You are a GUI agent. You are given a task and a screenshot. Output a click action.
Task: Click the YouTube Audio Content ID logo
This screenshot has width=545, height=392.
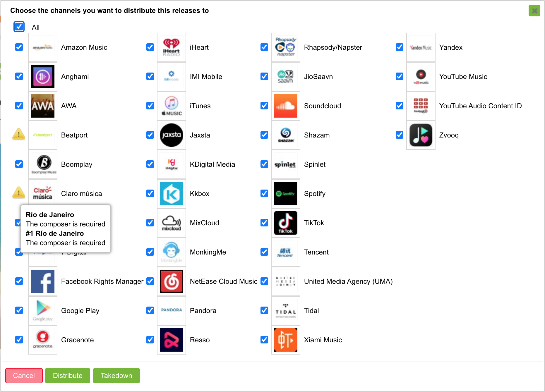[x=421, y=106]
